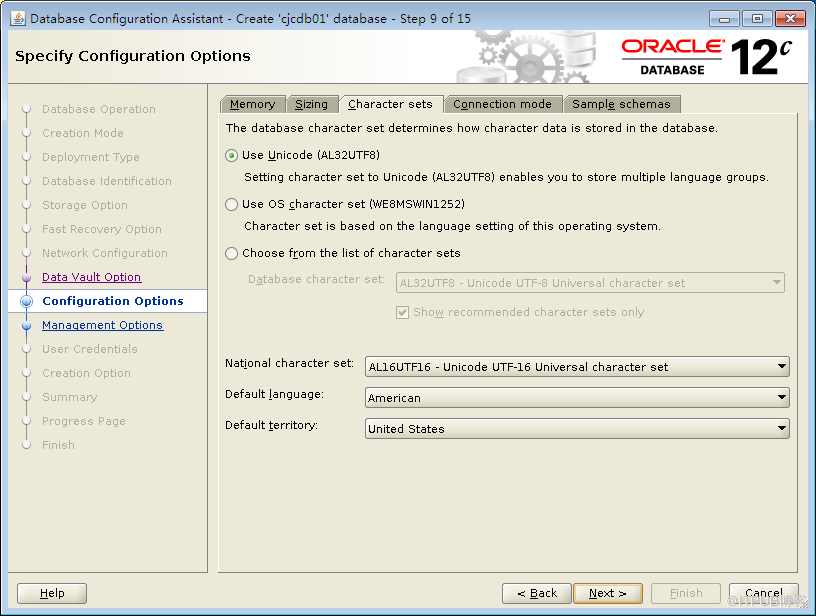Switch to the Sizing tab
816x616 pixels.
pos(311,104)
